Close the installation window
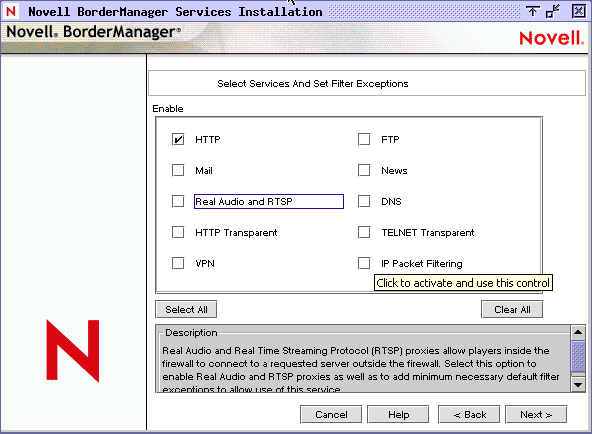The height and width of the screenshot is (434, 592). pyautogui.click(x=578, y=11)
